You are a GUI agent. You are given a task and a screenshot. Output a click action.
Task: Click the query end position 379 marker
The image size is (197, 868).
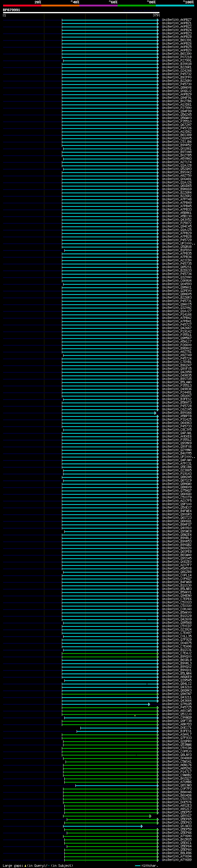[155, 15]
